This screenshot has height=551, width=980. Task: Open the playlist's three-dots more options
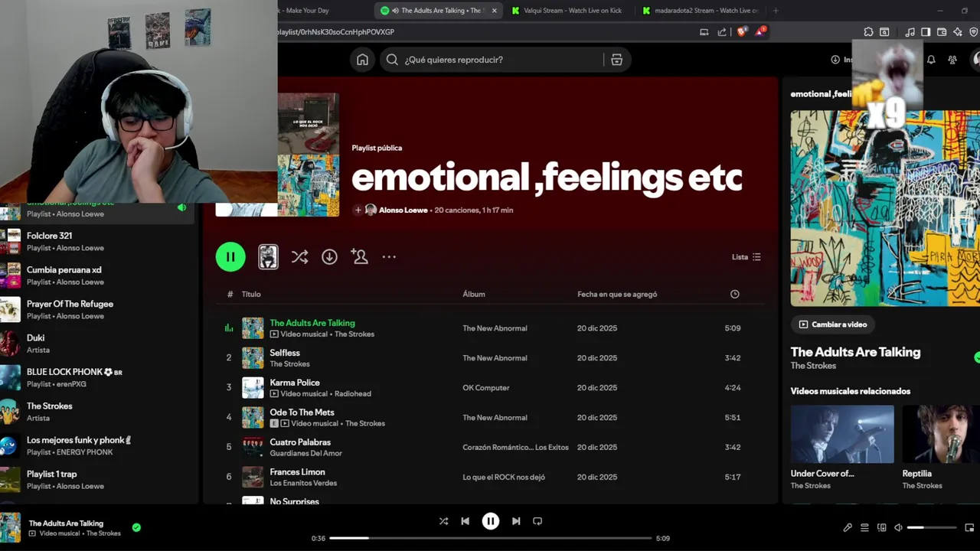click(x=389, y=257)
